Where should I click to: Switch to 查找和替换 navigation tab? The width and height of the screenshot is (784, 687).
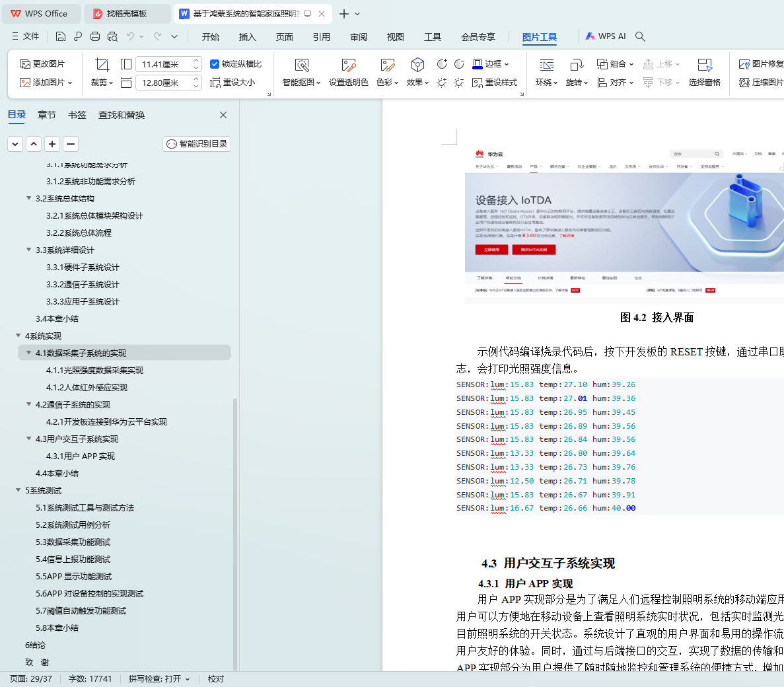[x=122, y=115]
